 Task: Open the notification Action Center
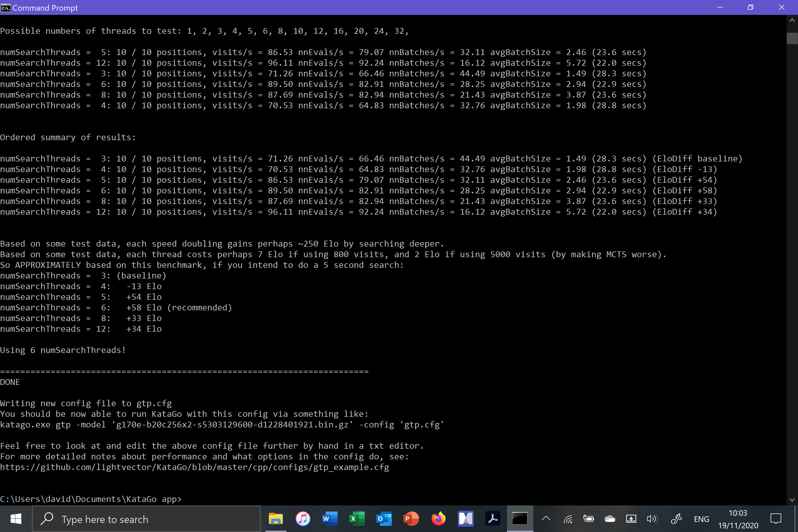776,519
